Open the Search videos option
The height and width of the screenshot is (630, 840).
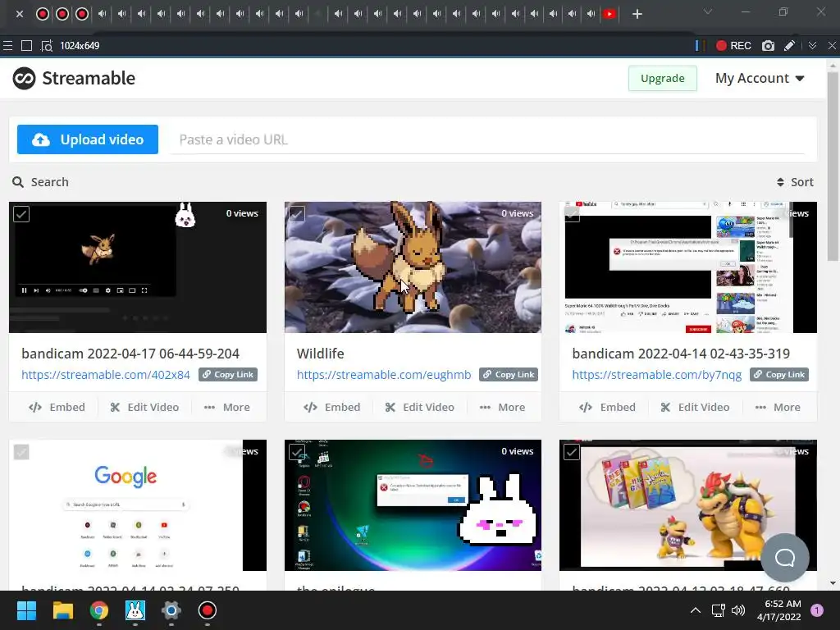click(x=41, y=182)
